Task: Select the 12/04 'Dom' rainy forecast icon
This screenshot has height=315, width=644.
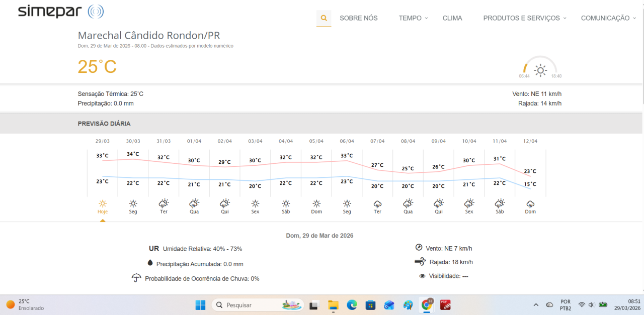Action: (x=530, y=203)
